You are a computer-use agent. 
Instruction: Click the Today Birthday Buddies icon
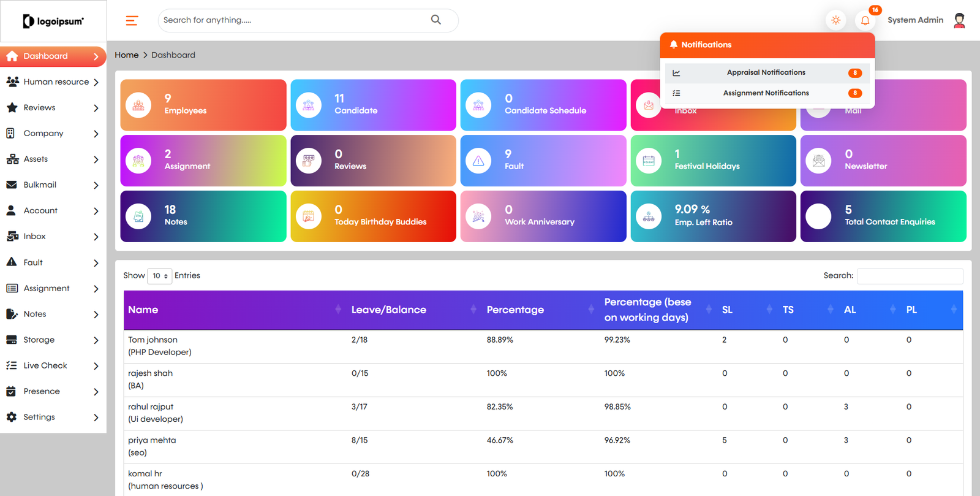309,216
